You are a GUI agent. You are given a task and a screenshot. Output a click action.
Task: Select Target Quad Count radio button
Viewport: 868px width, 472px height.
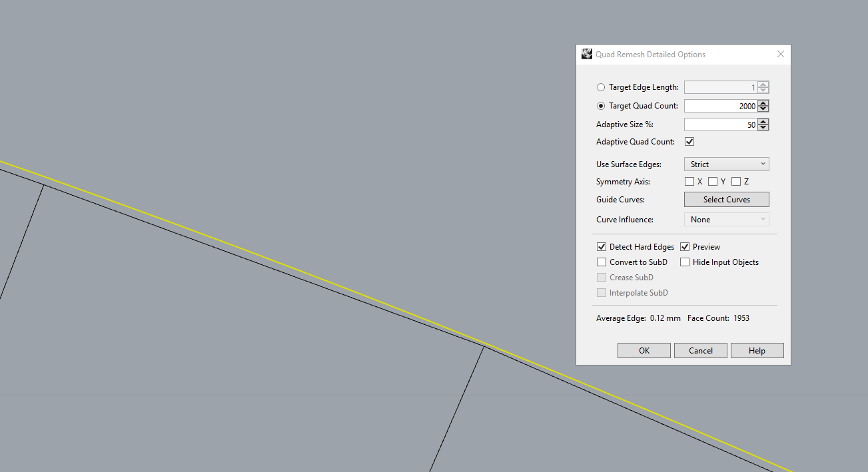coord(601,106)
